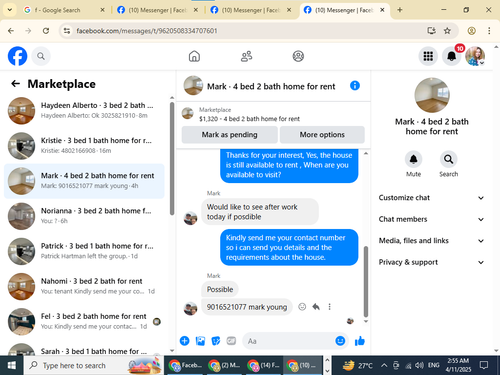Open the Facebook home logo

[x=17, y=56]
